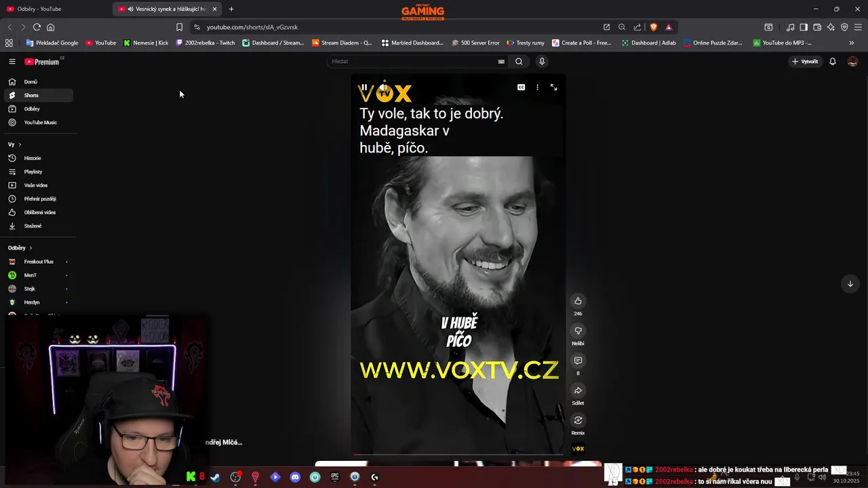Open Domů in the sidebar
This screenshot has height=488, width=868.
pos(37,82)
